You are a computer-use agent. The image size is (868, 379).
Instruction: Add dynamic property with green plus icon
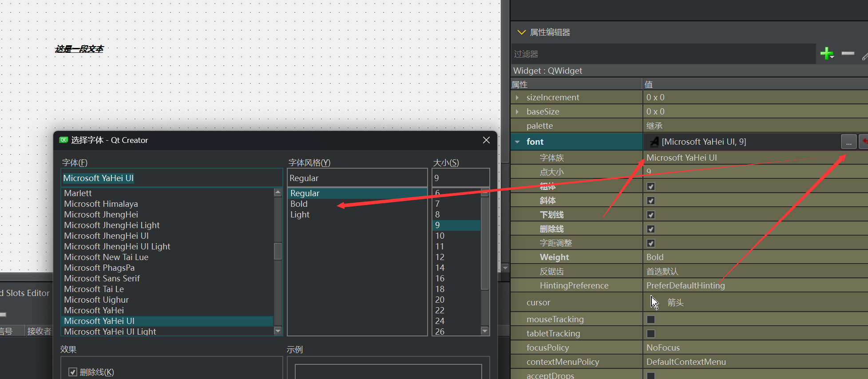pos(827,54)
